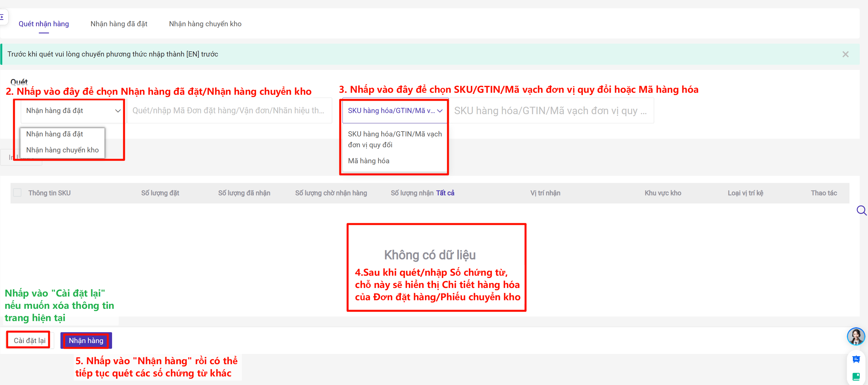This screenshot has height=385, width=868.
Task: Dismiss the green notice banner
Action: point(845,54)
